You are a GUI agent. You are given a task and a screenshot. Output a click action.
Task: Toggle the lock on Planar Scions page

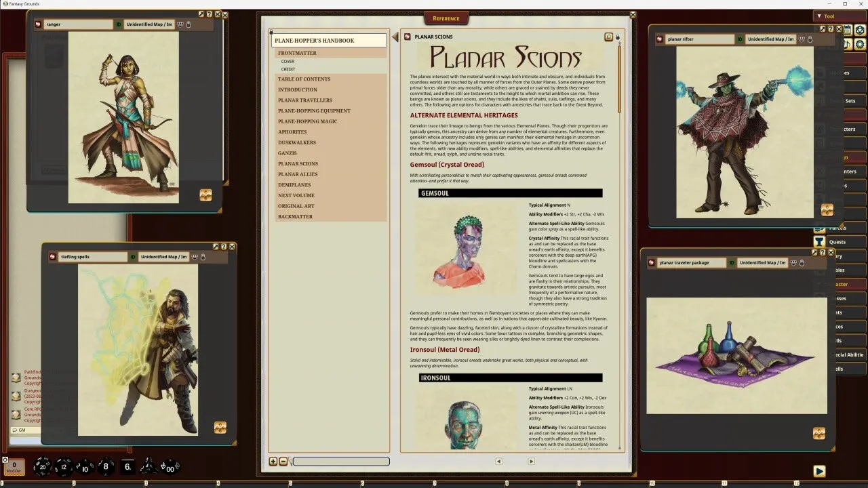(618, 37)
